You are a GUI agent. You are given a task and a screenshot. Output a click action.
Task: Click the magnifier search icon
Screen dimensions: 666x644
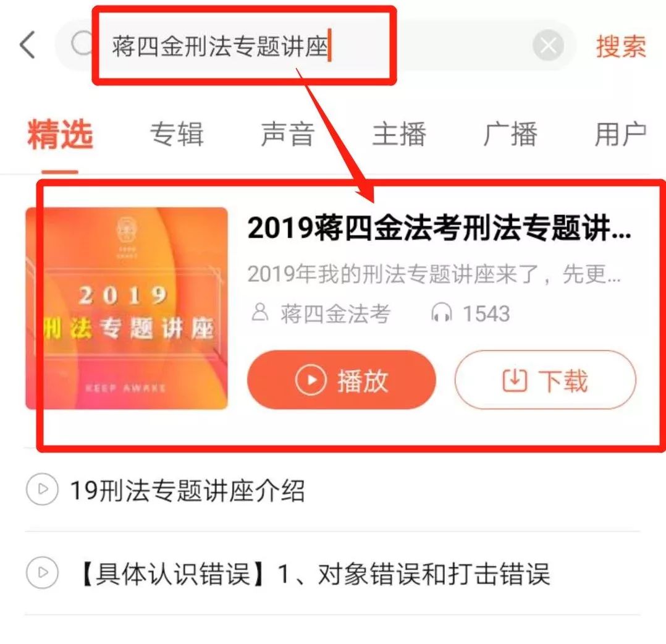[x=82, y=43]
